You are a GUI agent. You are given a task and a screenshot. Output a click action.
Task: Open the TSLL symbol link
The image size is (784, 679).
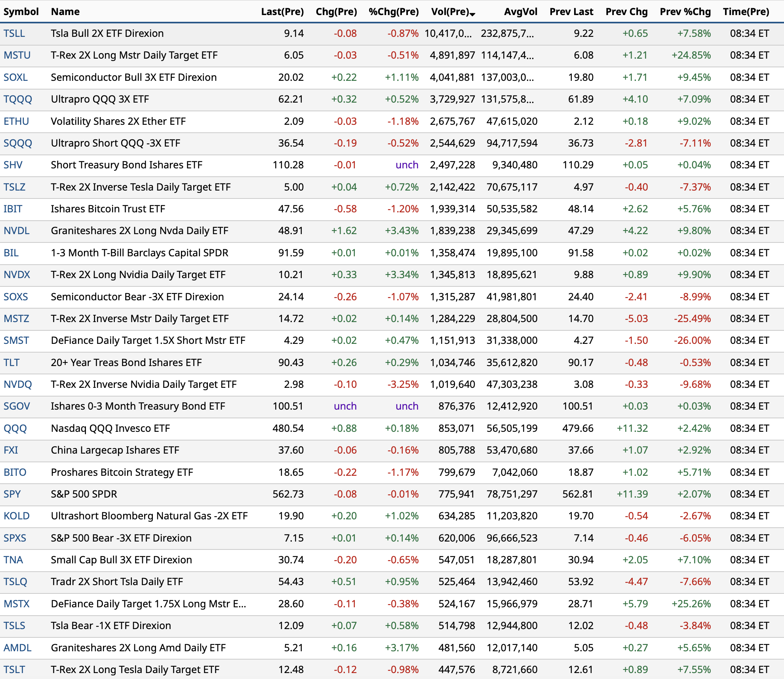pos(14,33)
